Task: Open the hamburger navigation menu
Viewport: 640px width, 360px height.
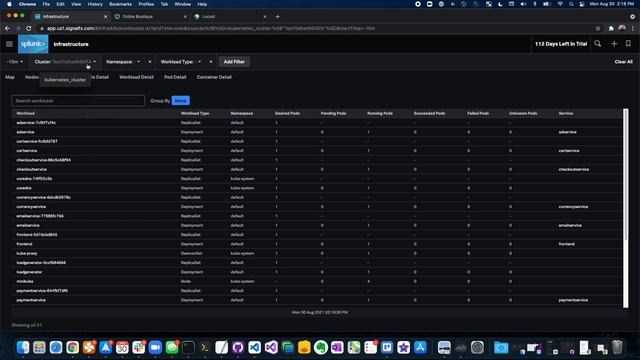Action: point(9,44)
